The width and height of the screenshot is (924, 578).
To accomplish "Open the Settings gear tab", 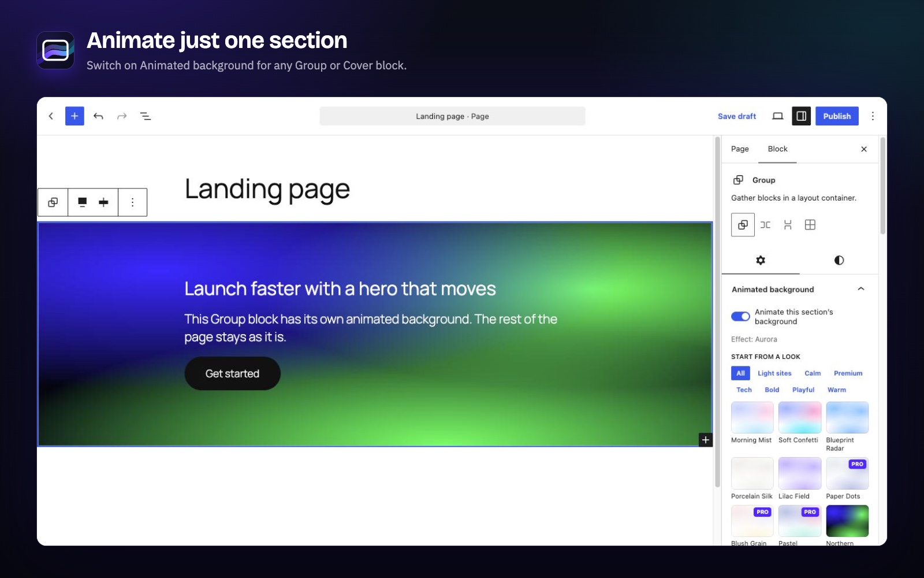I will [761, 261].
